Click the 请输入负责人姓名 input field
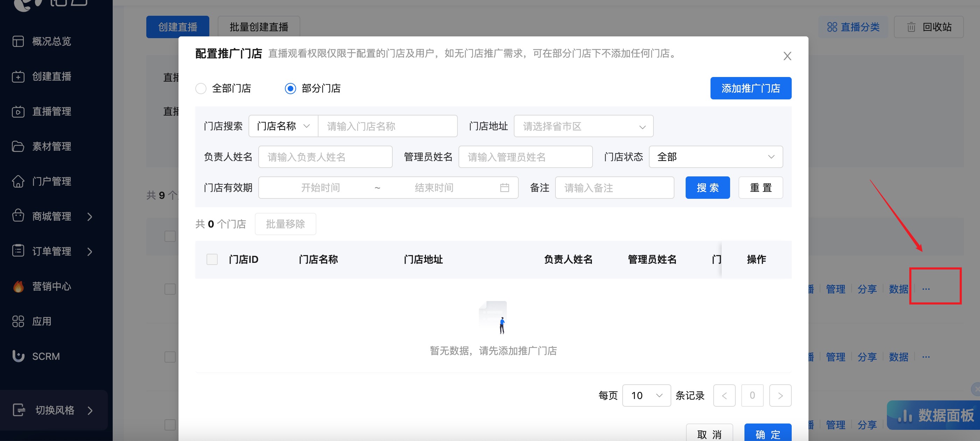This screenshot has width=980, height=441. tap(325, 157)
